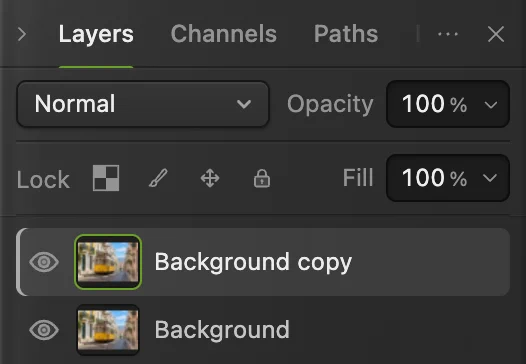Open the panel options three-dots menu

448,34
